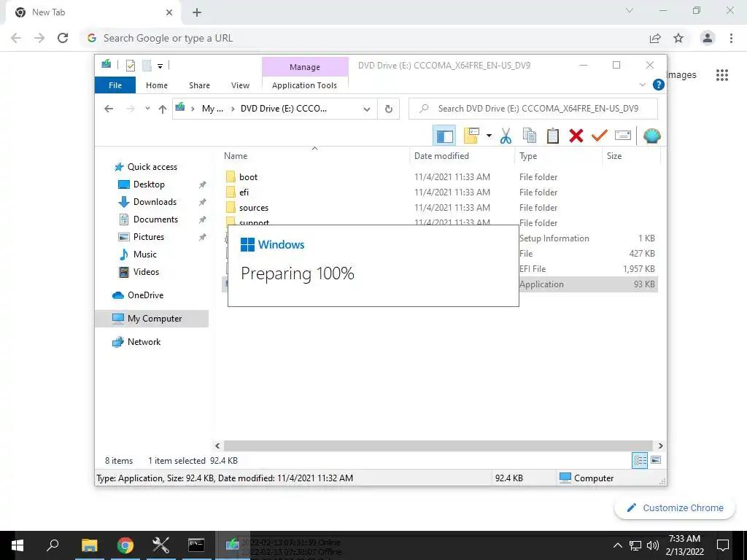747x560 pixels.
Task: Click DVD Drive (E:) breadcrumb segment
Action: (x=284, y=109)
